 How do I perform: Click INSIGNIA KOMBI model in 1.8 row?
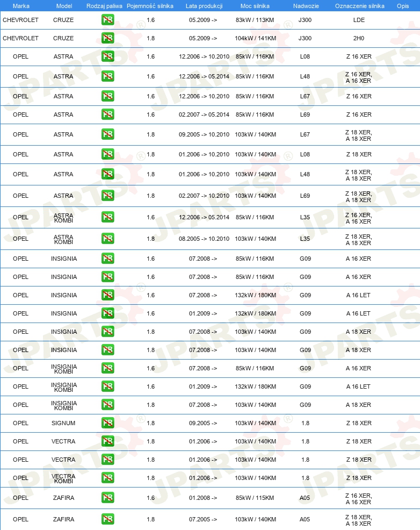click(x=64, y=405)
